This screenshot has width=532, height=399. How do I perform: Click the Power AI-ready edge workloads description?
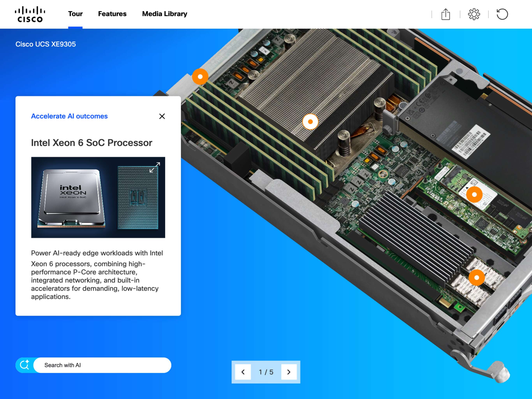[97, 275]
